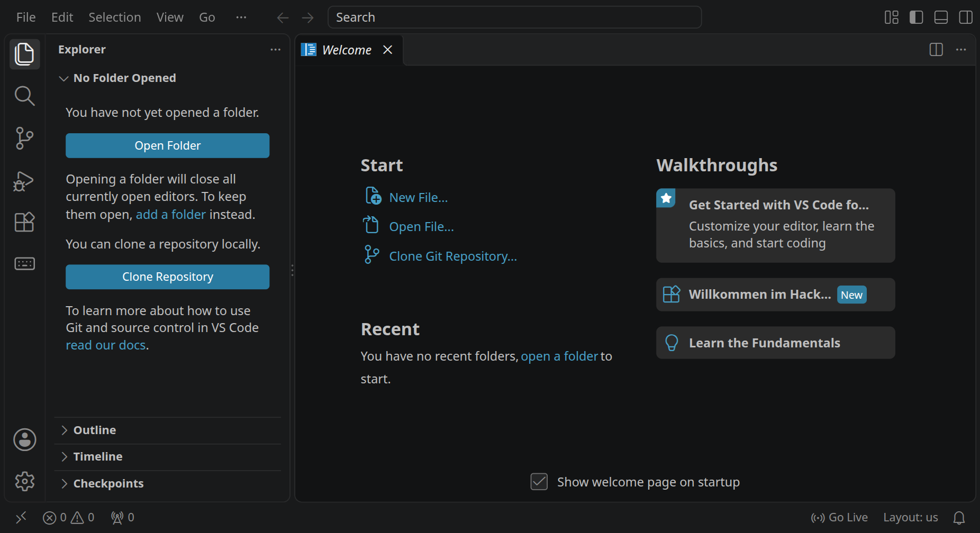
Task: Click the remote window indicator in status bar
Action: click(x=21, y=517)
